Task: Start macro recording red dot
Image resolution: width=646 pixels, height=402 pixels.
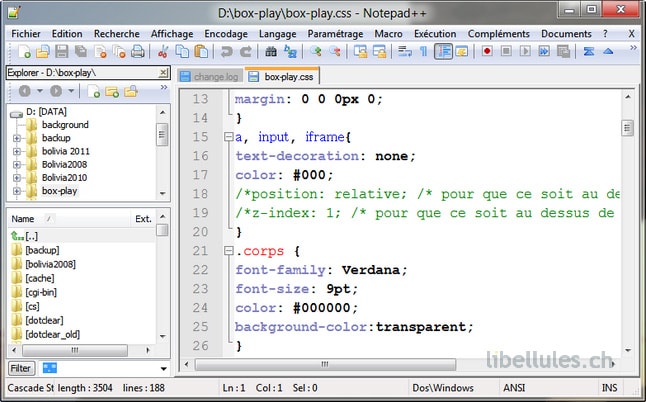Action: [487, 51]
